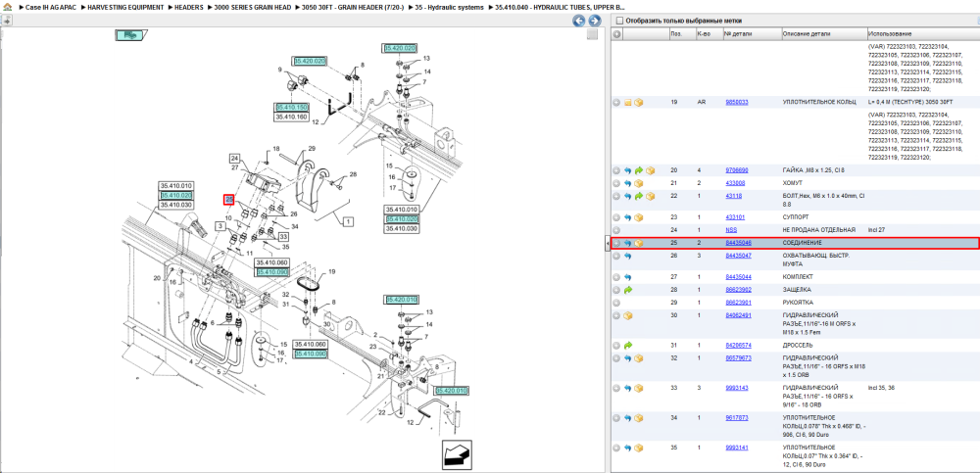Navigate to '3050 30FT - GRAIN HEADER' breadcrumb
The image size is (980, 473).
(x=353, y=7)
